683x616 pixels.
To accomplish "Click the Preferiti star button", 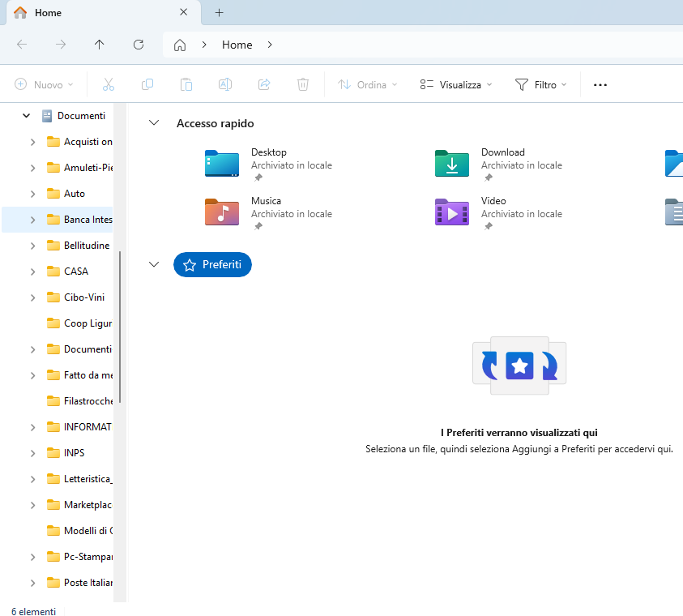I will (x=212, y=264).
